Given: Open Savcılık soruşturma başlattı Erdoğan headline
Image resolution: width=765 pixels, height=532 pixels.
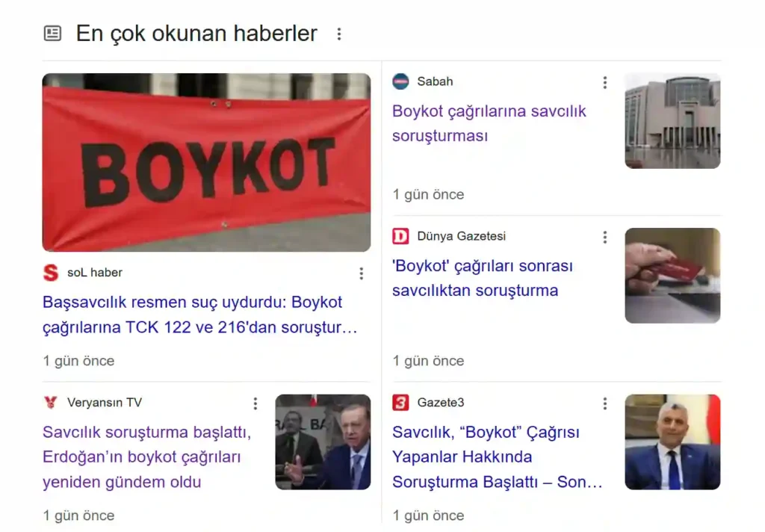Looking at the screenshot, I should (x=147, y=457).
